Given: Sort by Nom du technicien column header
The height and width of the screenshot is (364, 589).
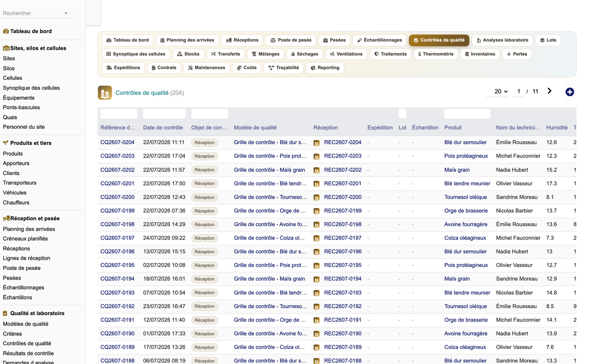Looking at the screenshot, I should [x=518, y=128].
